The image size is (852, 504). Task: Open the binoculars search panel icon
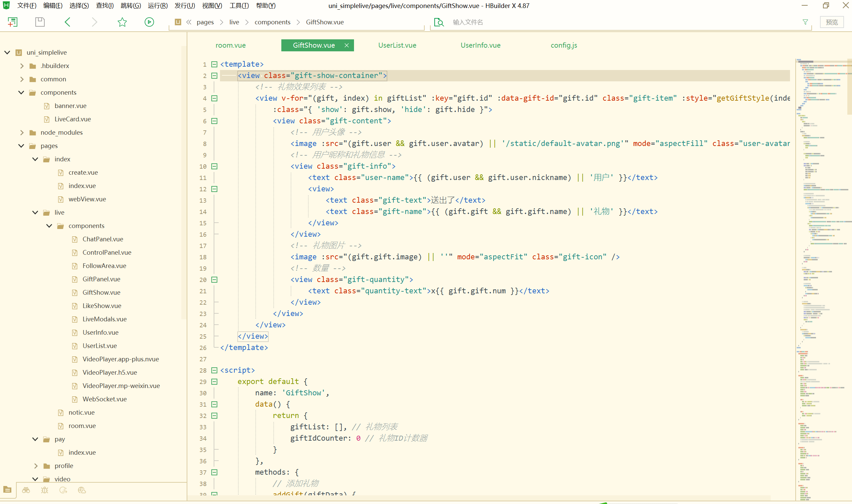pos(26,490)
